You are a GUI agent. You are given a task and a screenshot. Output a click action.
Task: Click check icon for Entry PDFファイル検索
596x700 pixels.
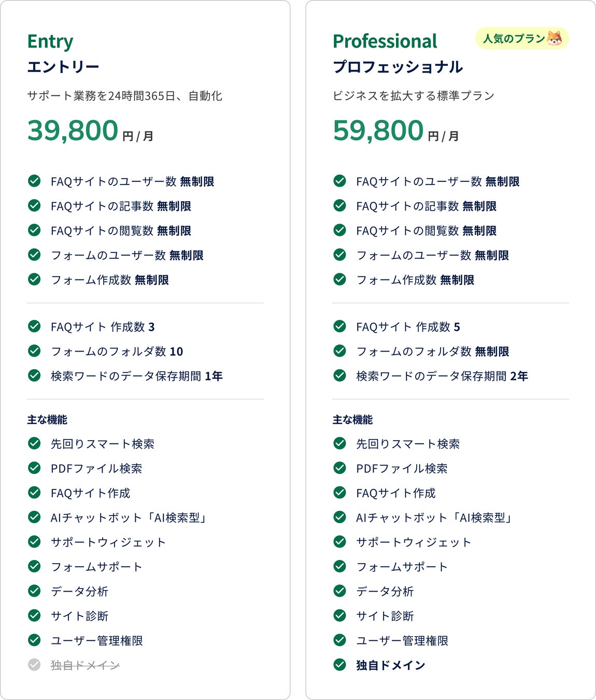(34, 468)
